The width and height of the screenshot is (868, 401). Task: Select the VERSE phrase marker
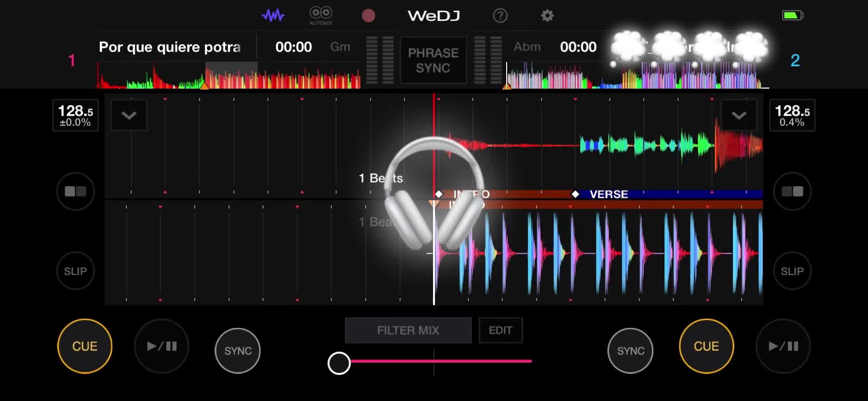pos(609,194)
